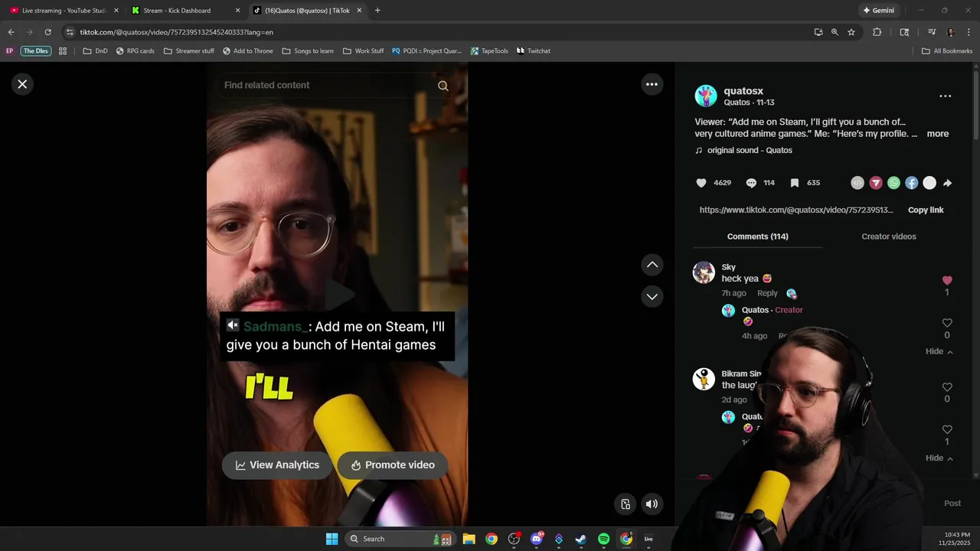The width and height of the screenshot is (980, 551).
Task: Open the Chrome three-dot menu
Action: 968,32
